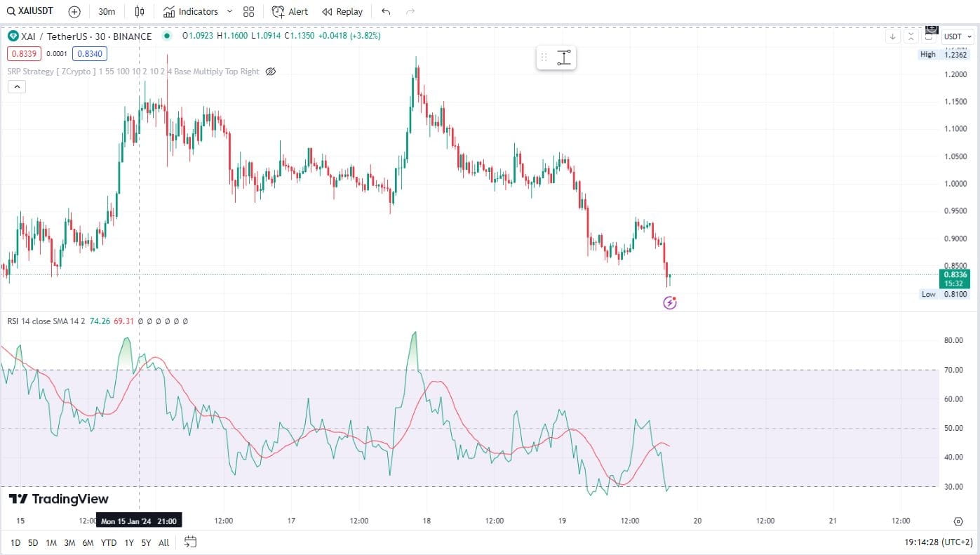Select the candlestick chart type icon

[x=139, y=11]
